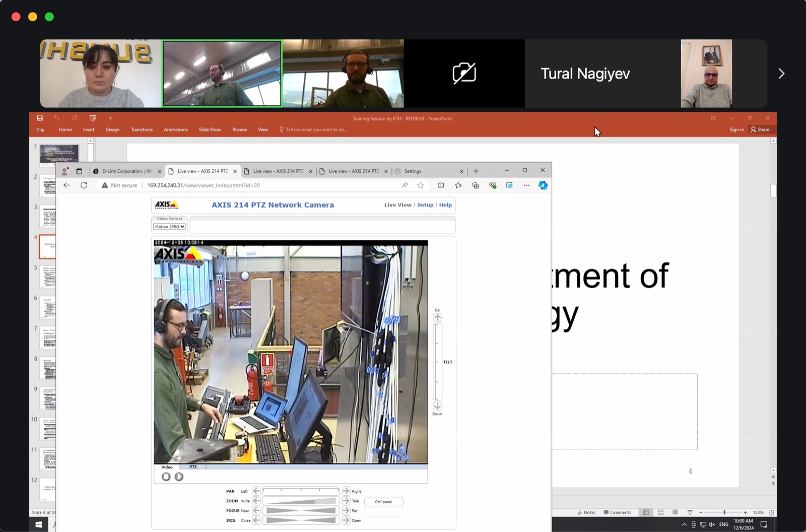Click the Ctrl panel button
The image size is (806, 532).
point(383,501)
